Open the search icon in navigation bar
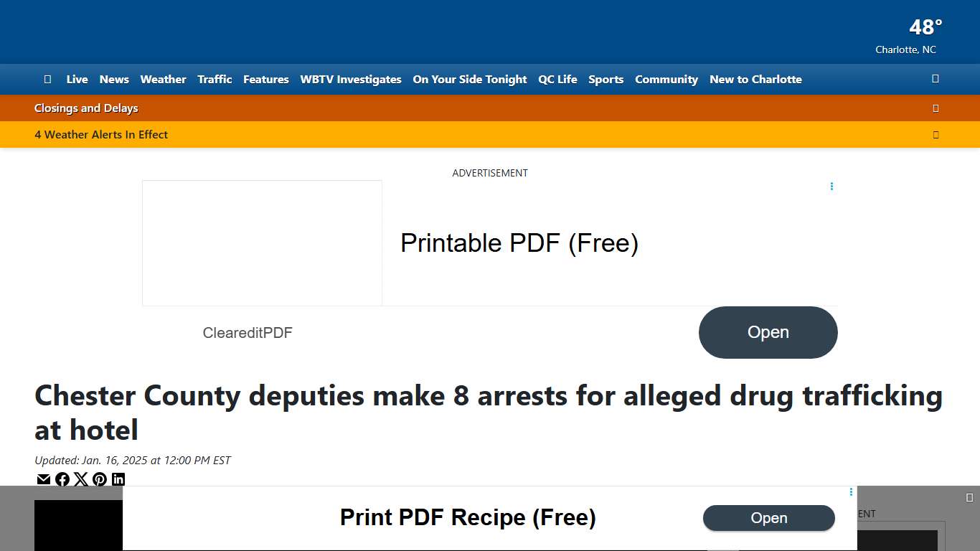 click(x=935, y=79)
